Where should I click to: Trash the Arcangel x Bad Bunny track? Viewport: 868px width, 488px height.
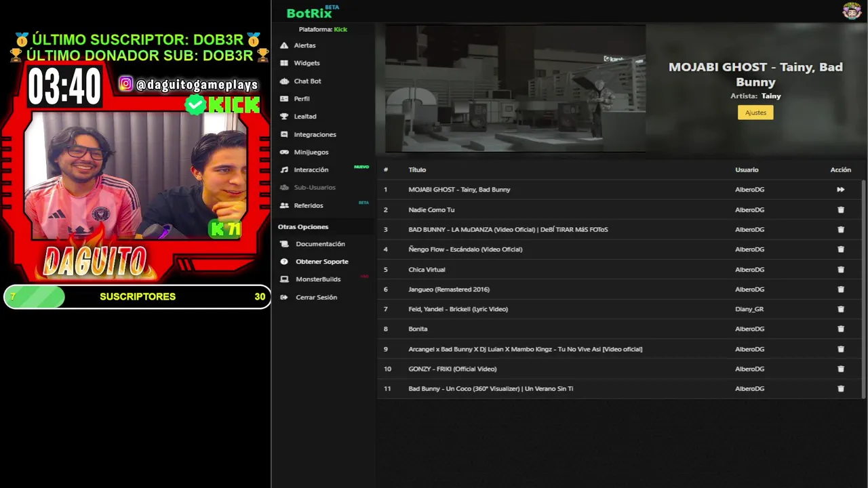(x=841, y=349)
